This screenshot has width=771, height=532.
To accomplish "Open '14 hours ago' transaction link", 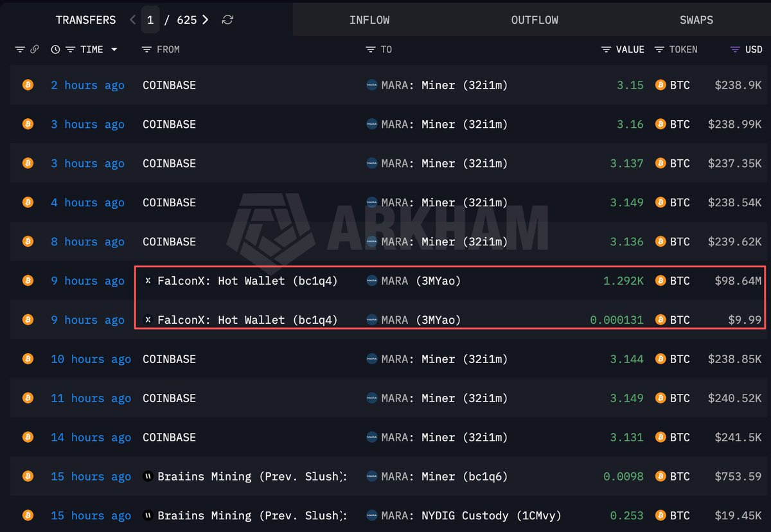I will [91, 438].
